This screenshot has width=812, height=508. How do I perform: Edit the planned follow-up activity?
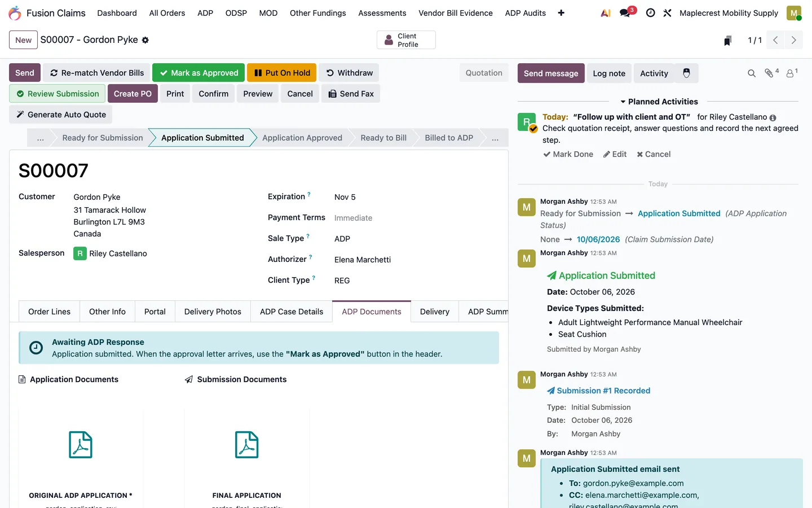615,154
